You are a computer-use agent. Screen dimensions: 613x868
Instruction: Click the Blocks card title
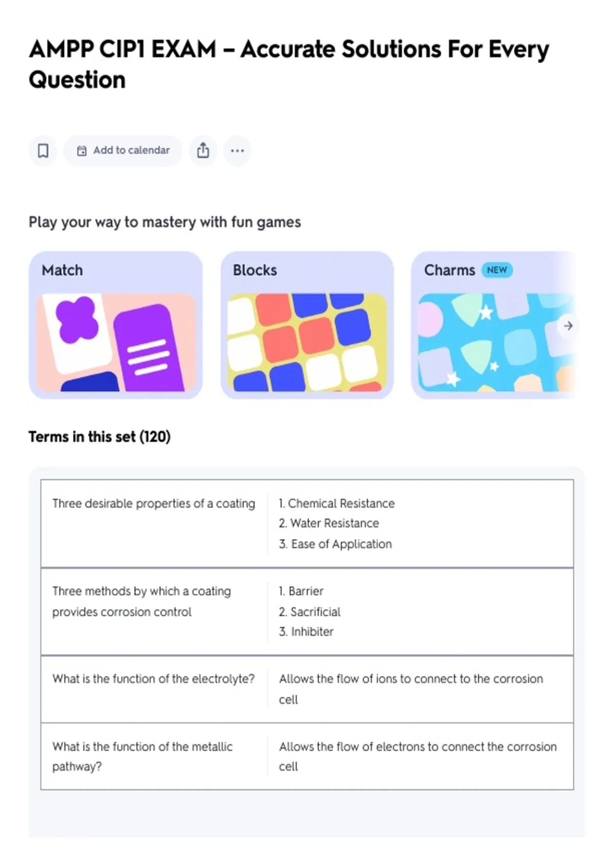click(x=255, y=270)
